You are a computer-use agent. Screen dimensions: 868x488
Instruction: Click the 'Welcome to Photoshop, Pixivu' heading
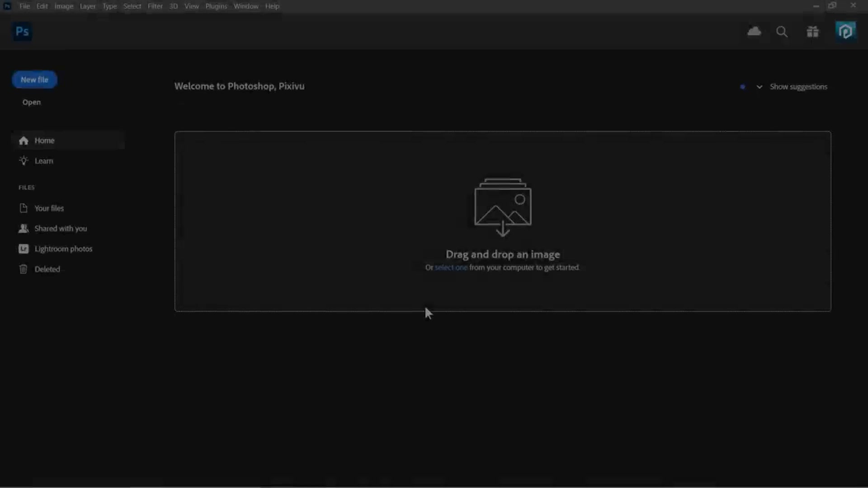tap(239, 86)
